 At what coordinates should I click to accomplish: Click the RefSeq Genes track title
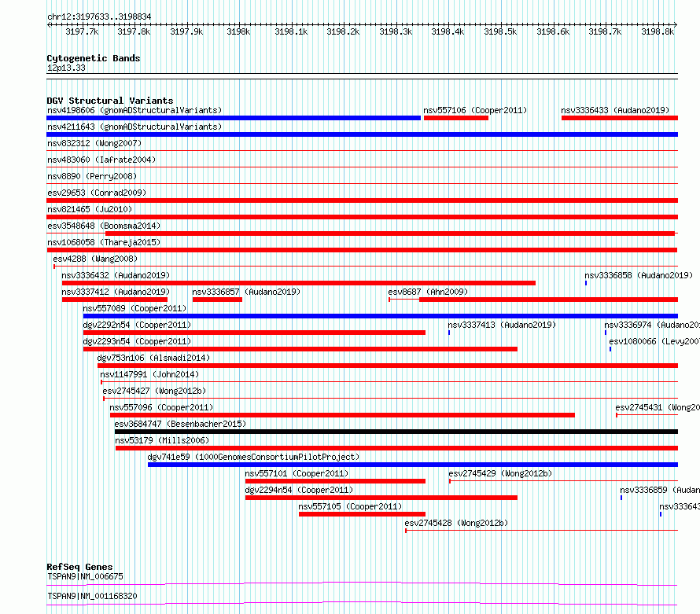point(79,567)
